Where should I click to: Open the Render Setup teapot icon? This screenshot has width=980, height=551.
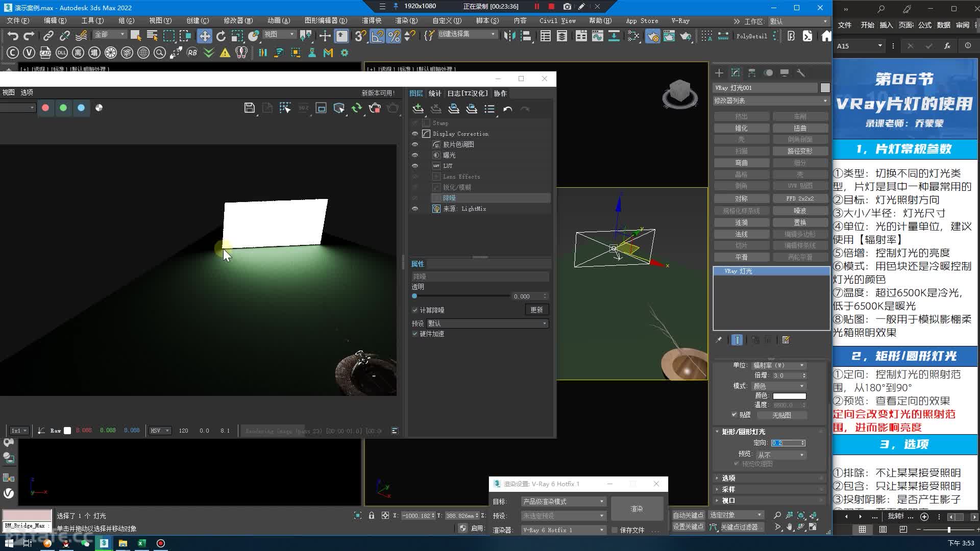(652, 36)
